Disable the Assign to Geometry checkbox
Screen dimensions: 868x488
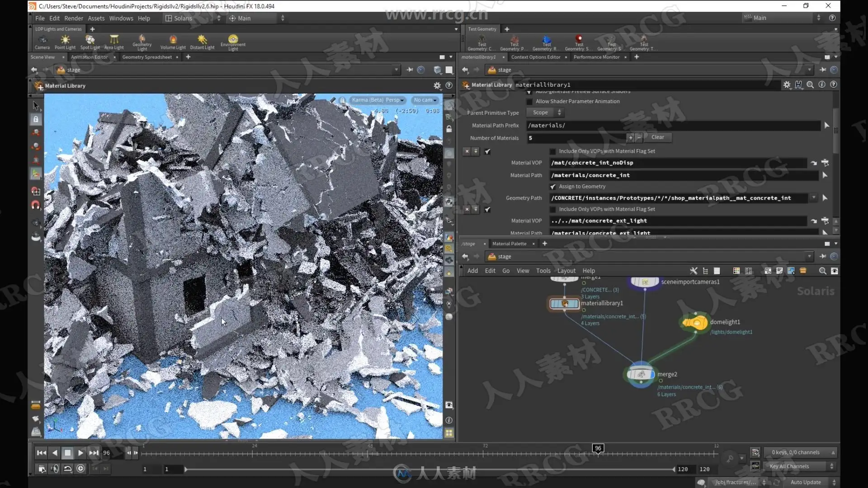(x=553, y=187)
